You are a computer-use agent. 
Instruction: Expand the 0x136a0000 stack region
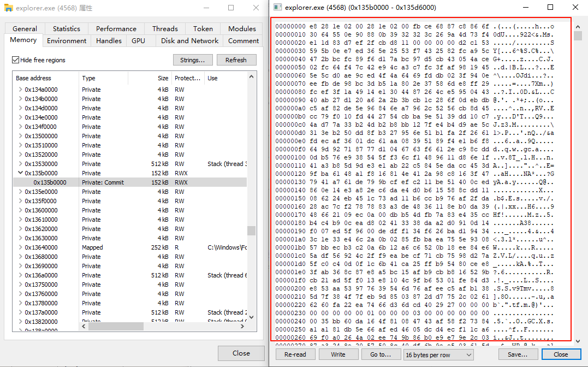(20, 275)
